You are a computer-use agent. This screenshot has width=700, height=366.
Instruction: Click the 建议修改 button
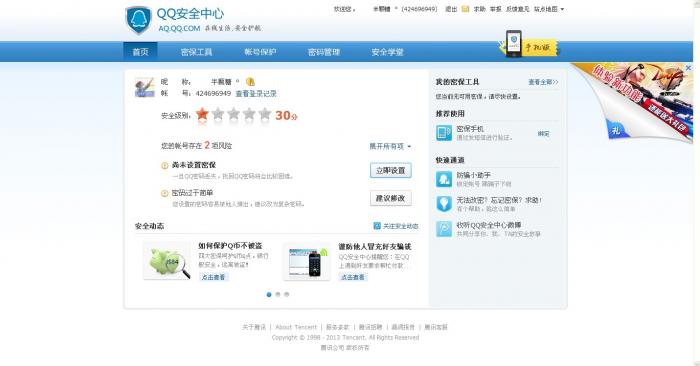pos(391,198)
